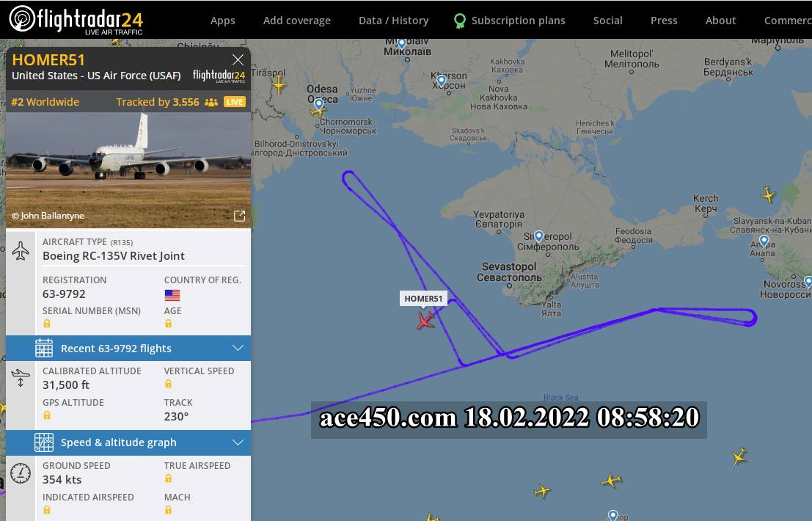Open external link icon on aircraft photo

[x=239, y=216]
